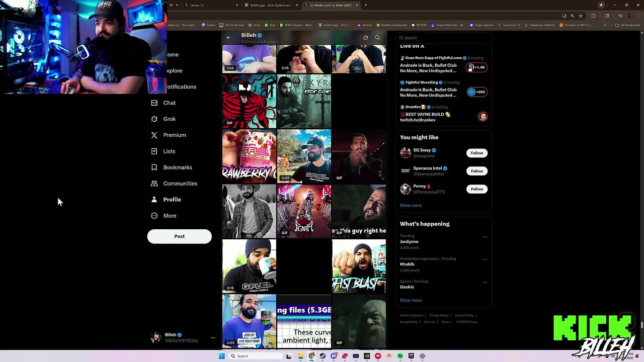The width and height of the screenshot is (644, 362).
Task: Open Grok in the X sidebar
Action: click(x=164, y=119)
